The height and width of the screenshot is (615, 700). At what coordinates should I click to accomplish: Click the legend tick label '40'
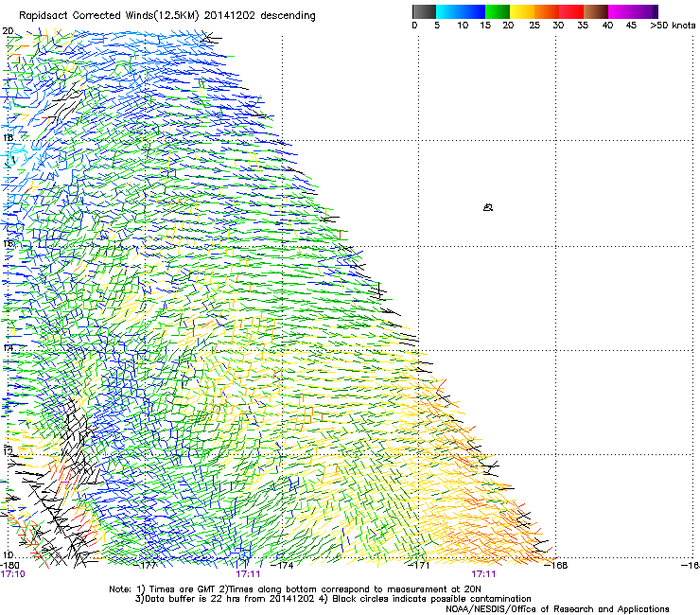pyautogui.click(x=607, y=26)
